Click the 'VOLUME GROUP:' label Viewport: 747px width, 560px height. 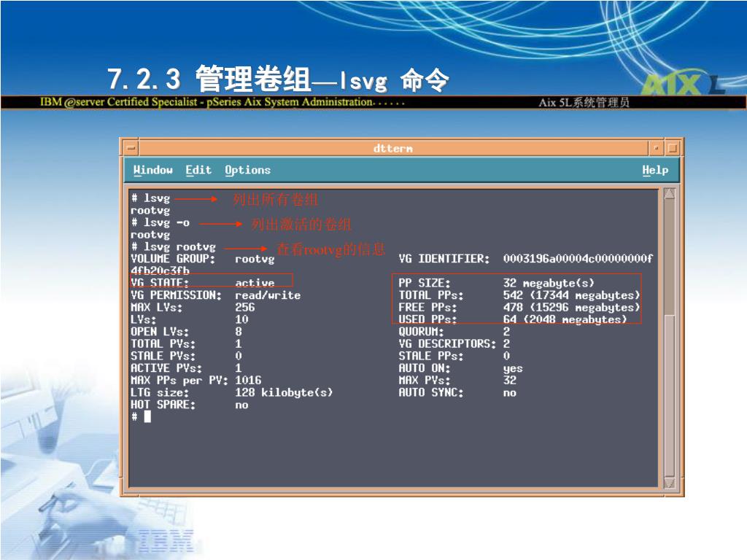point(173,259)
